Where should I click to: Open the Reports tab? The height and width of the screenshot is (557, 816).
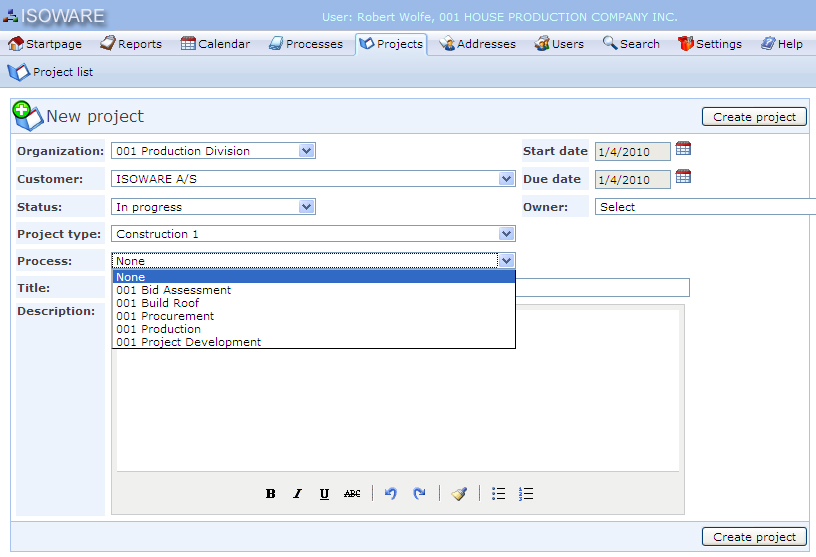131,44
